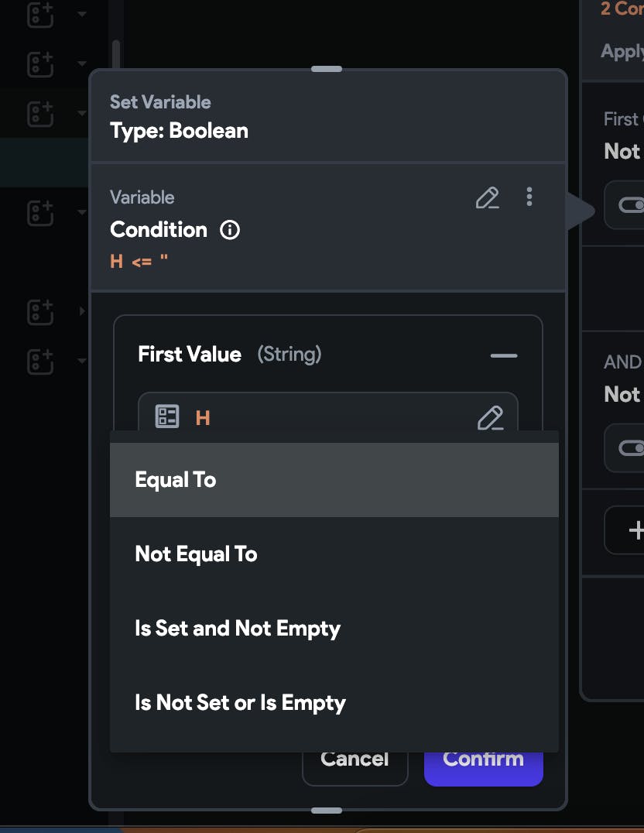This screenshot has width=644, height=833.
Task: Click the bottom add-action icon in left sidebar
Action: pyautogui.click(x=39, y=361)
